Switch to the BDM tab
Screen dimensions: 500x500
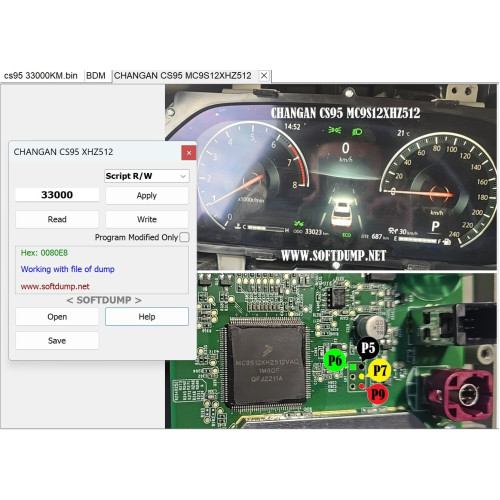click(96, 76)
